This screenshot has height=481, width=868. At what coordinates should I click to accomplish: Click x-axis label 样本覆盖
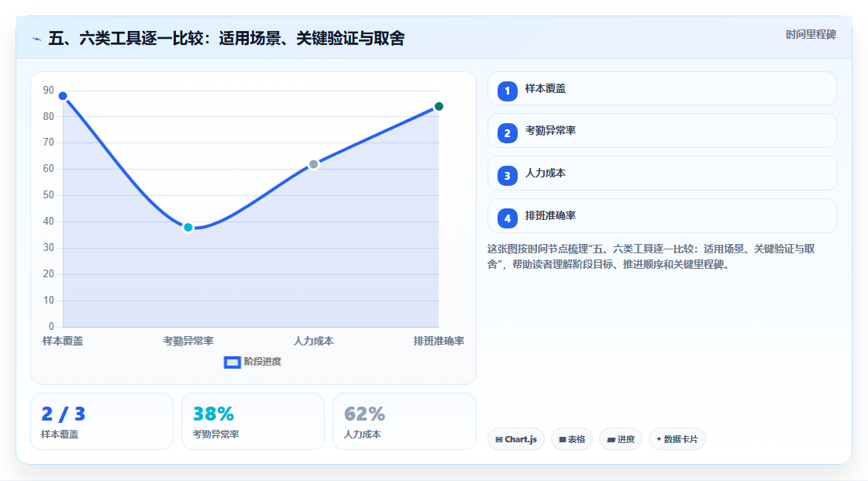pyautogui.click(x=63, y=341)
